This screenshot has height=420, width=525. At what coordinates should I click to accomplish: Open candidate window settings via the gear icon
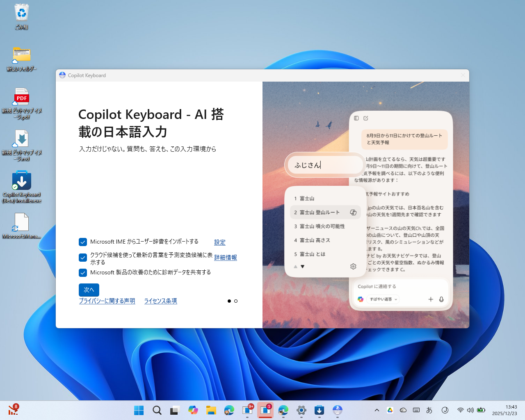(x=353, y=266)
